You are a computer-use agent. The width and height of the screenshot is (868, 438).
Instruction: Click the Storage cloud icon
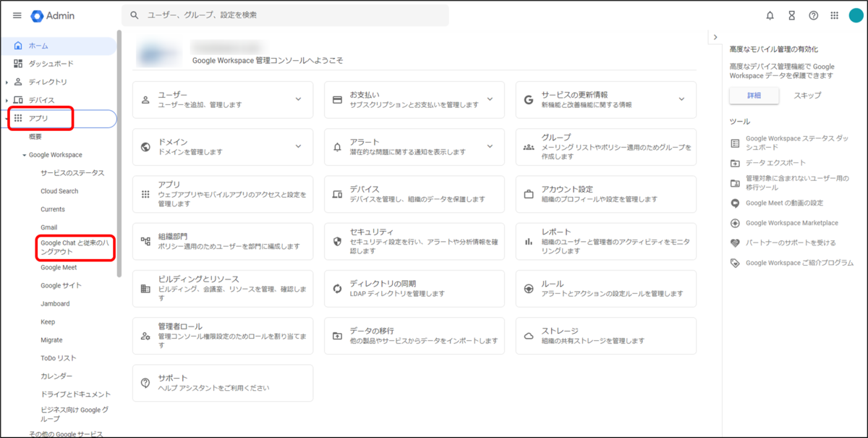tap(529, 336)
